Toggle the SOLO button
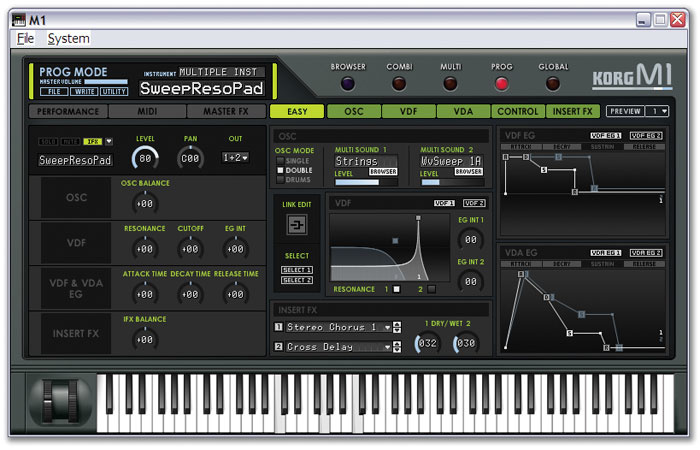700x450 pixels. pos(48,142)
